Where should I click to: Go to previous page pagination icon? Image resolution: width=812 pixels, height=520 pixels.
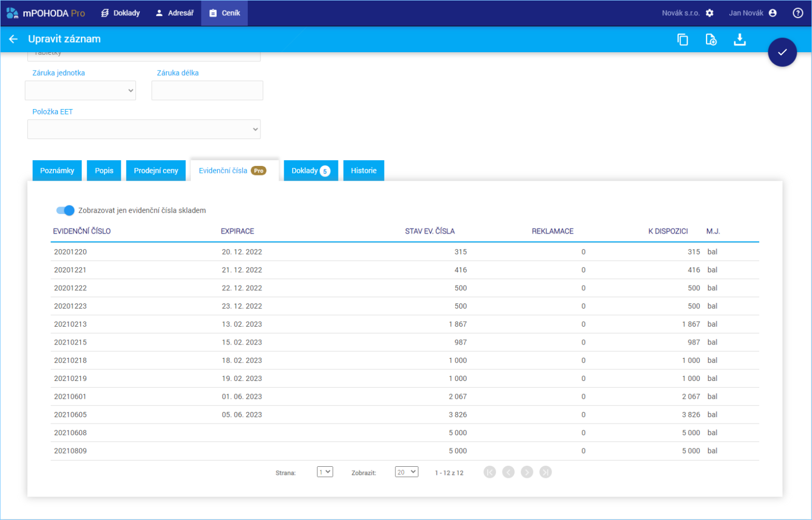pos(508,472)
